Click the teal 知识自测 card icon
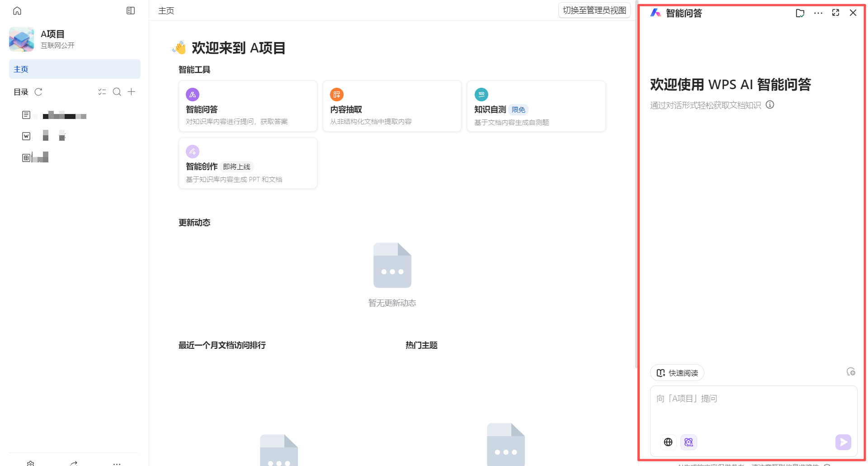Screen dimensions: 868x466 [481, 95]
